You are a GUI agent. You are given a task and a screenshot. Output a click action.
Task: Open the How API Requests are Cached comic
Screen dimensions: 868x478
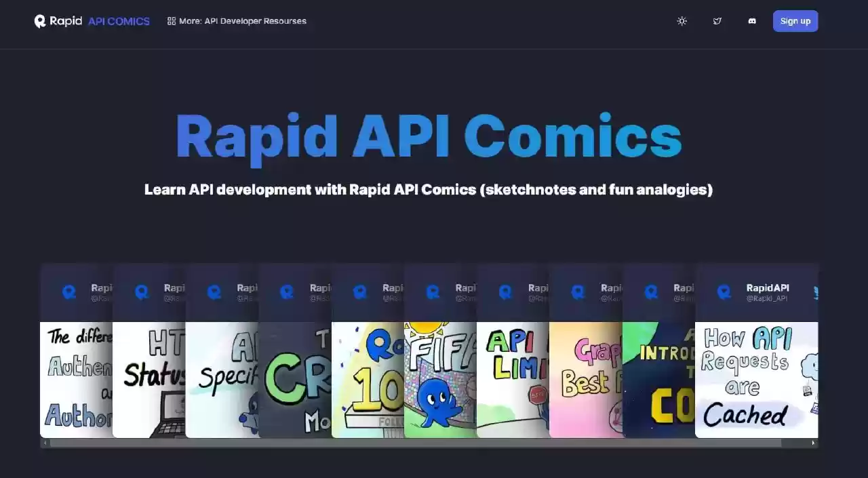[x=755, y=378]
